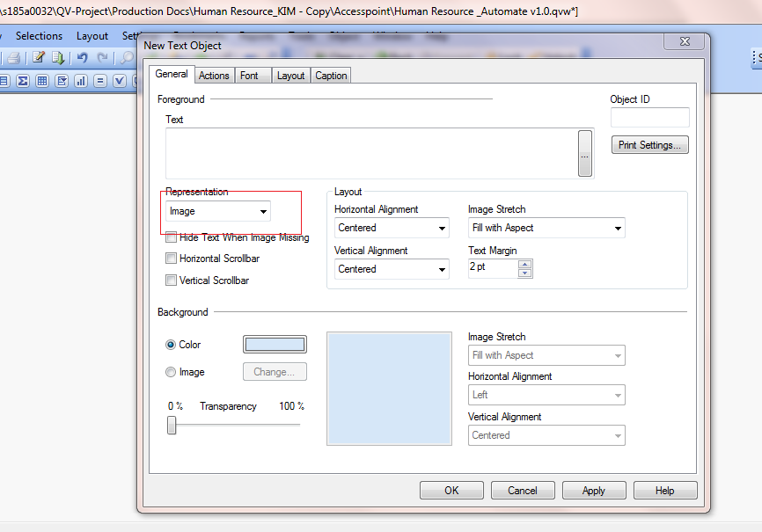Undo the last layout change

click(82, 58)
